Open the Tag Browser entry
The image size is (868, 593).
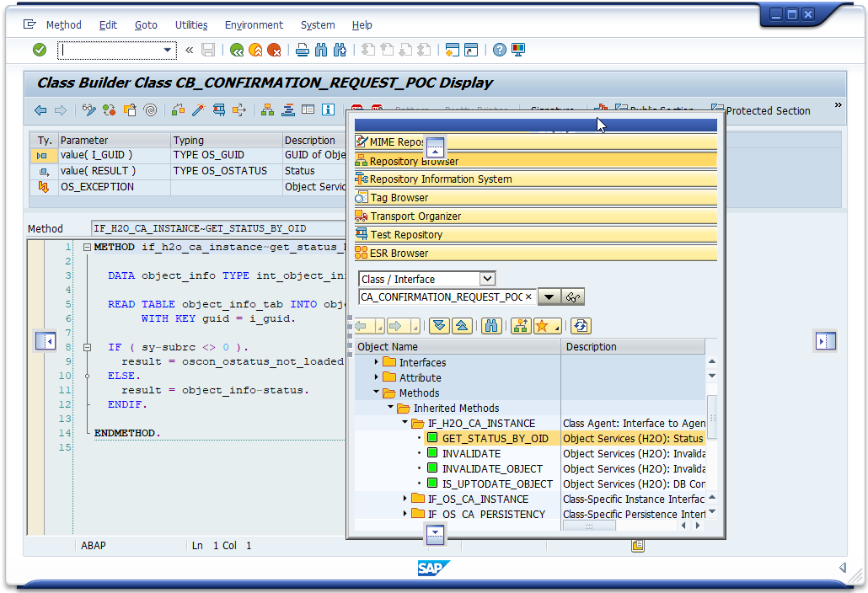click(536, 197)
